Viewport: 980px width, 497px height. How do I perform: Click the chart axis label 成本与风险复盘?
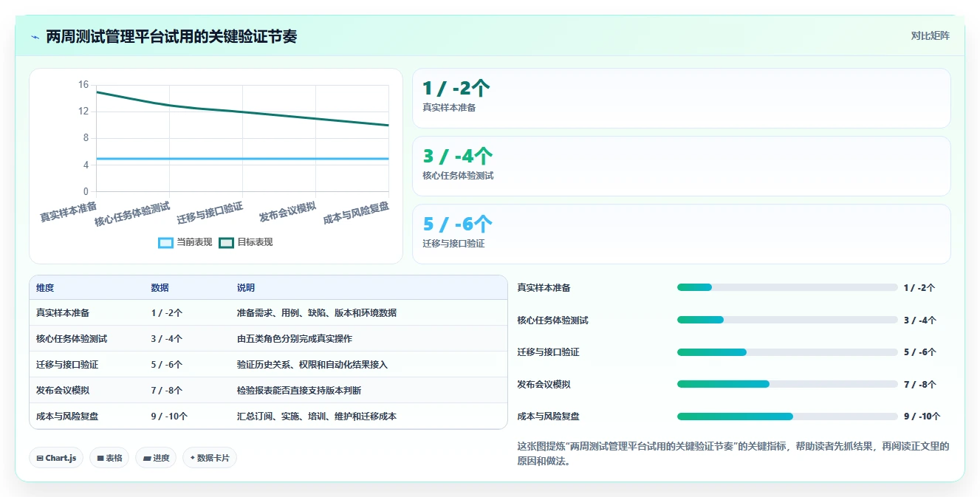pyautogui.click(x=357, y=213)
